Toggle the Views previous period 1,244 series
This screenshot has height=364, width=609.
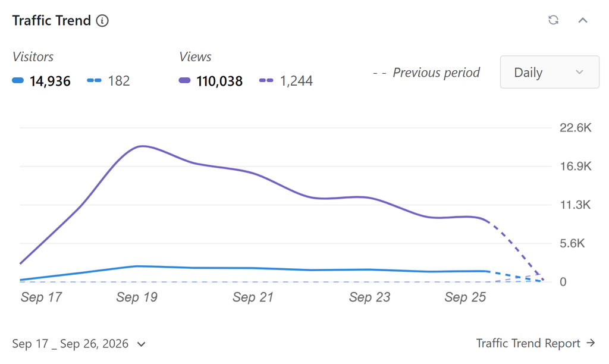pyautogui.click(x=286, y=81)
